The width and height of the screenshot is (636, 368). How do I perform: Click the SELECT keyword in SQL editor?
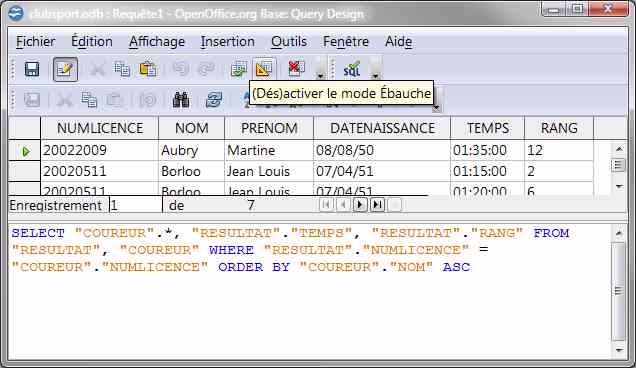pos(38,233)
